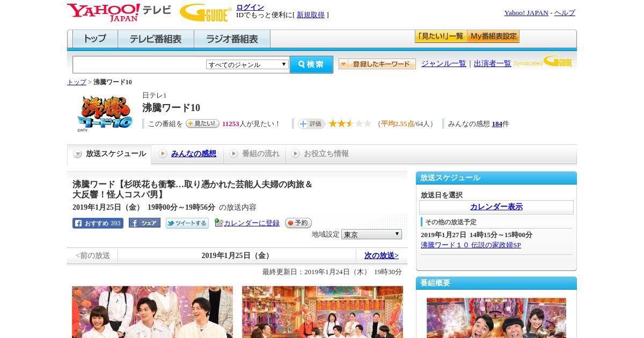Click the ログイン link
This screenshot has height=338, width=644.
pyautogui.click(x=250, y=7)
